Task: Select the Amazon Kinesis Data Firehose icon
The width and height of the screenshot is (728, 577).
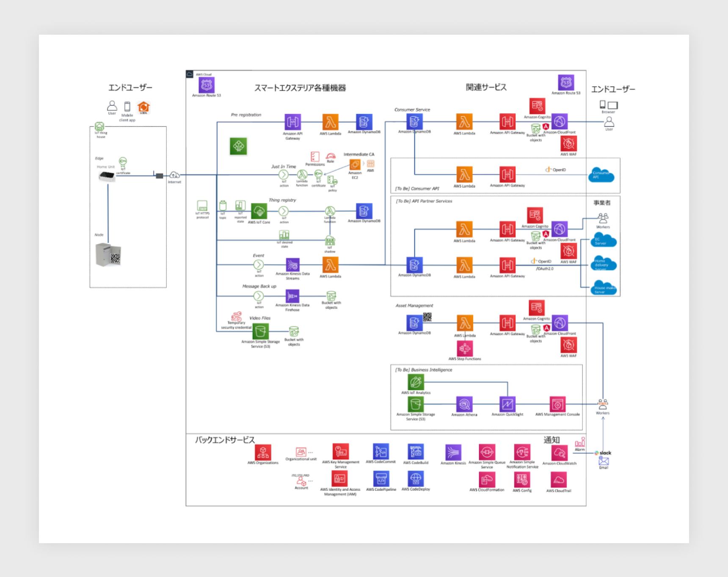Action: click(292, 296)
